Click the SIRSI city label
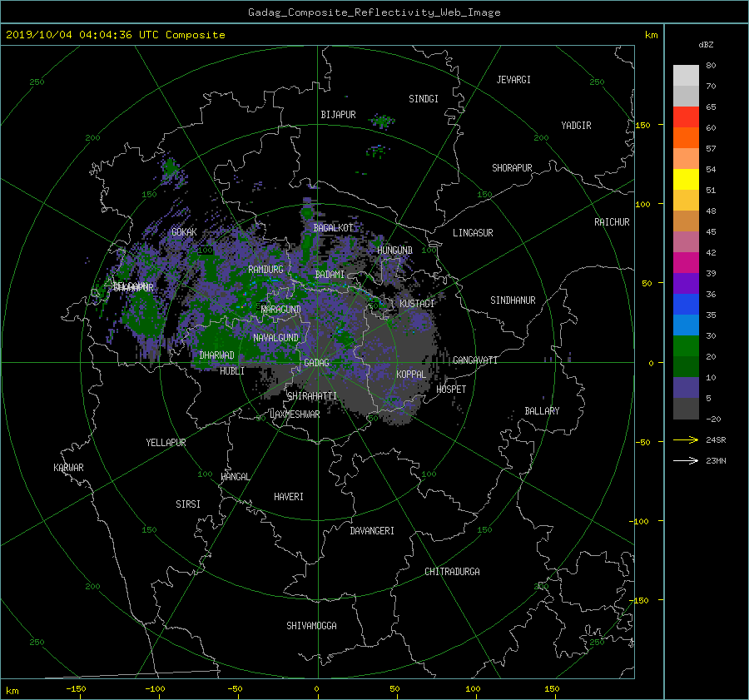Image resolution: width=749 pixels, height=700 pixels. tap(188, 504)
